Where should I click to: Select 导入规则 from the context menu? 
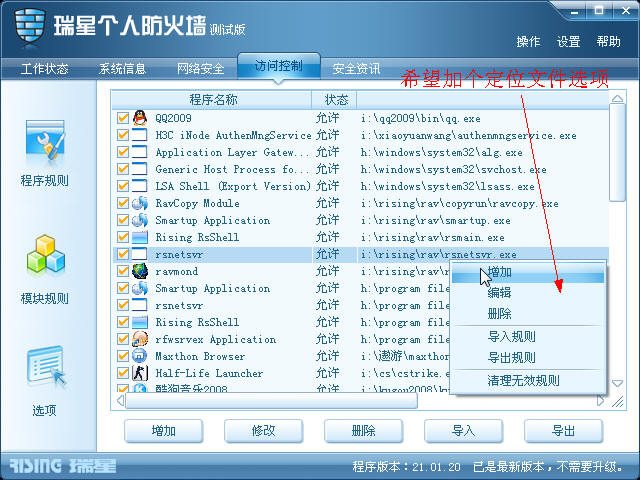point(528,337)
